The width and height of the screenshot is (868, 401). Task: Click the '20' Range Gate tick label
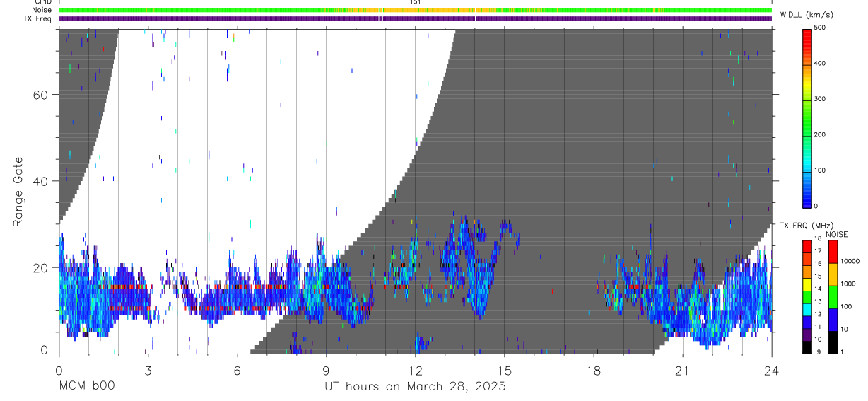click(x=40, y=267)
